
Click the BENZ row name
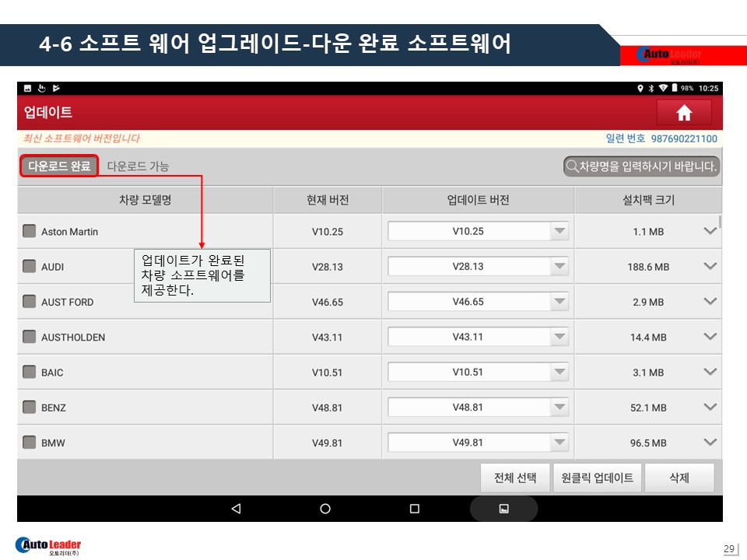[x=54, y=408]
